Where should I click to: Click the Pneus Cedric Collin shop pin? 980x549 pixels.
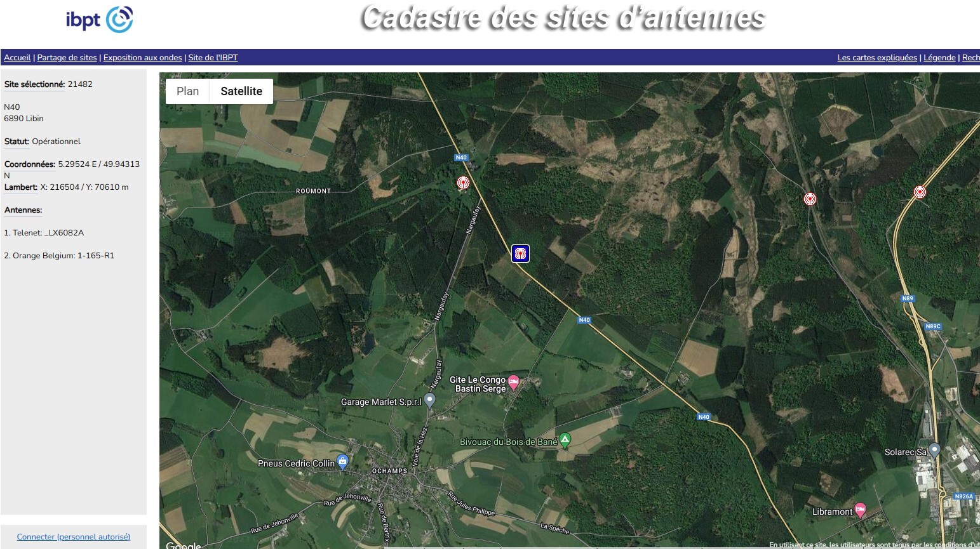[x=343, y=461]
